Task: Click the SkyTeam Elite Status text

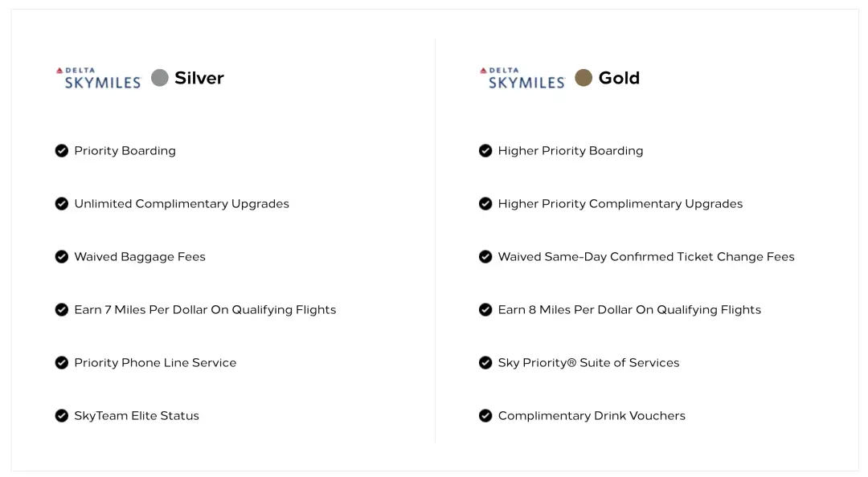Action: (137, 416)
